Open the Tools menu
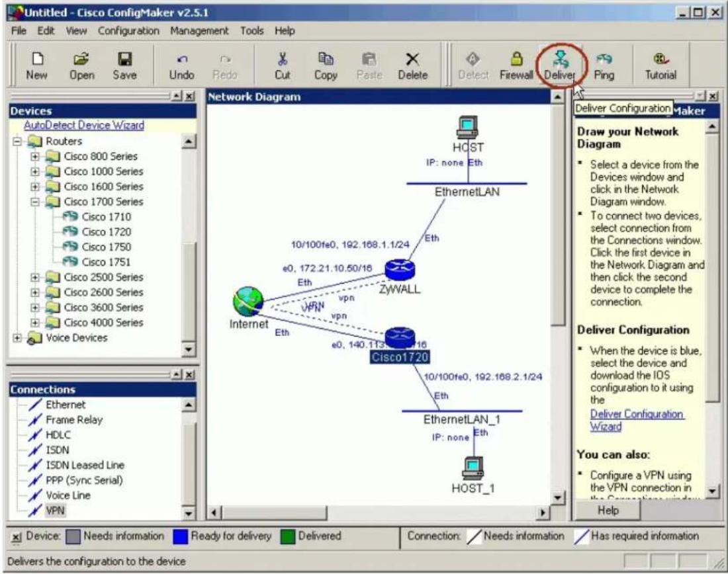Image resolution: width=728 pixels, height=574 pixels. pyautogui.click(x=251, y=30)
